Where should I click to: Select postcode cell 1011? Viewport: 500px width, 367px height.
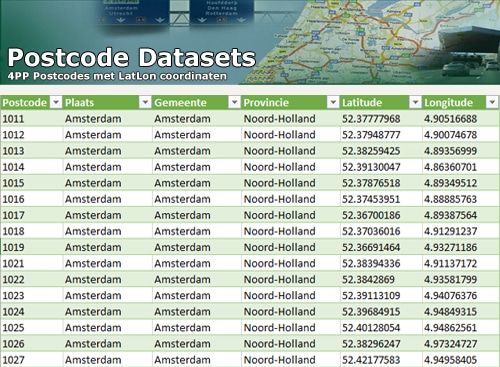[x=32, y=119]
